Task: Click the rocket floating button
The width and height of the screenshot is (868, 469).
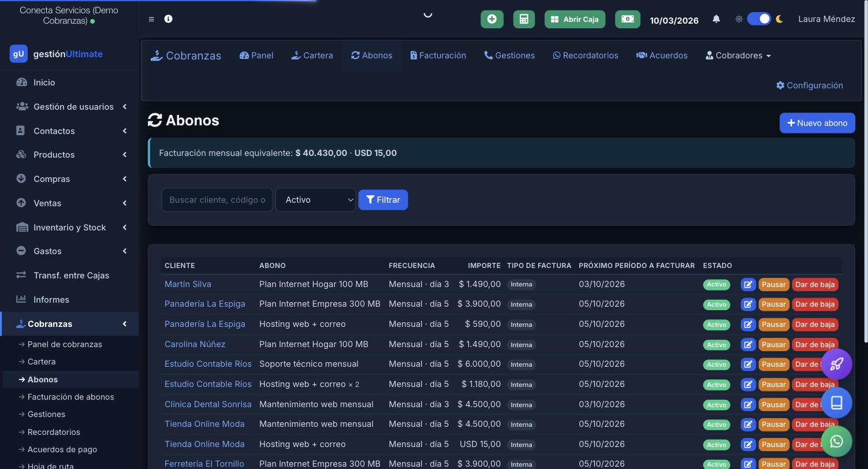Action: click(x=836, y=364)
